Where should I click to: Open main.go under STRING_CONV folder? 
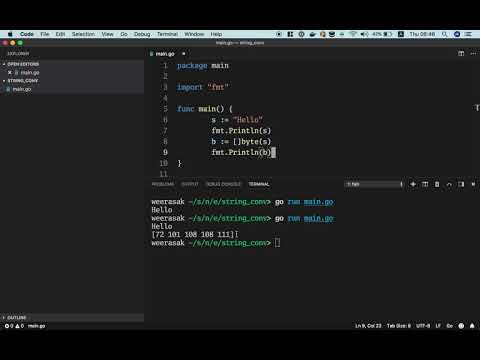[x=22, y=89]
